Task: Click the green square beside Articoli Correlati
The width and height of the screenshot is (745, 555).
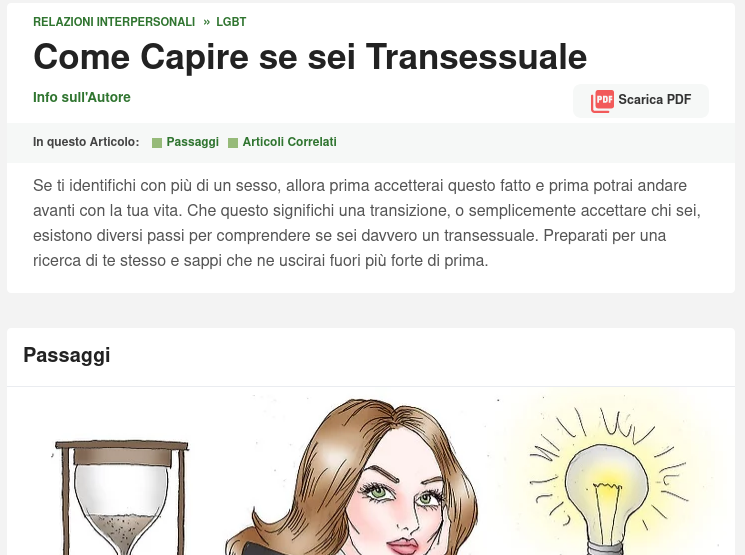Action: pos(233,143)
